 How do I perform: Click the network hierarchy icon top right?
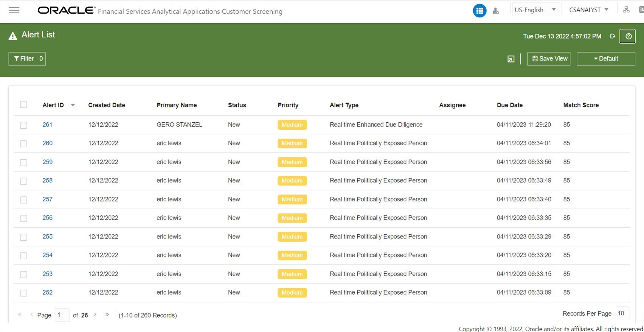point(626,10)
